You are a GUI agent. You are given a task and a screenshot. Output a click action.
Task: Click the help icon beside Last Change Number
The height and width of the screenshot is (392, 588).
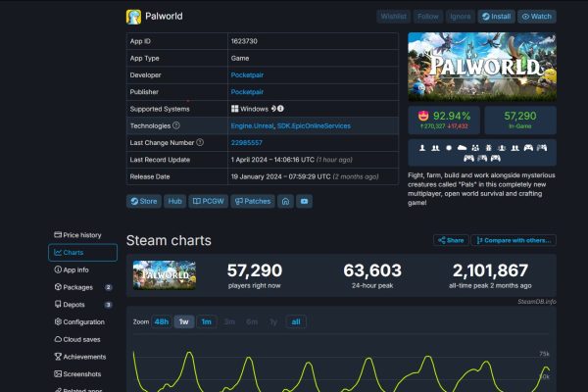[200, 142]
